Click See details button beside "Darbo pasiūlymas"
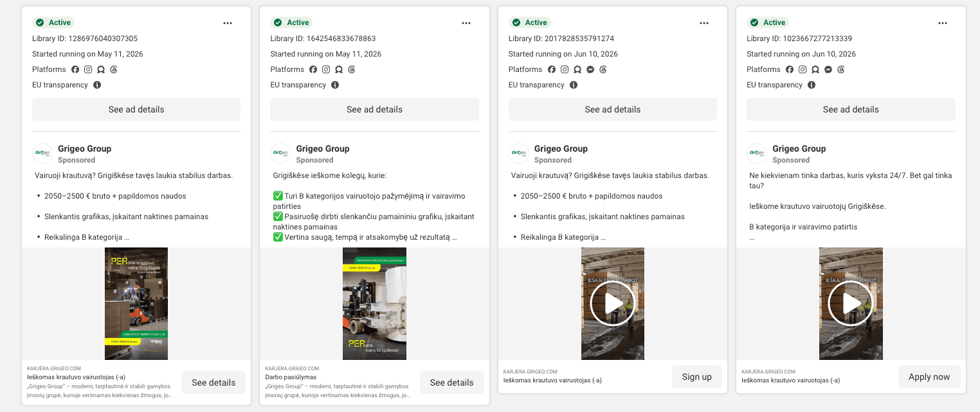 tap(451, 382)
